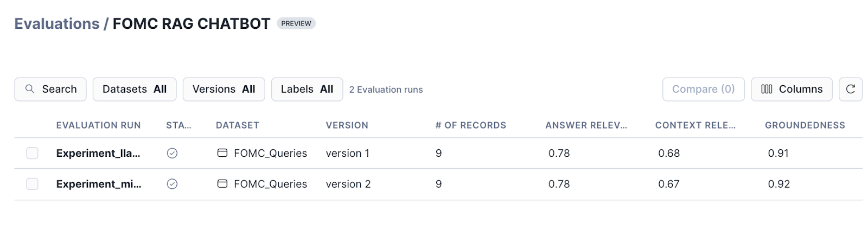The height and width of the screenshot is (229, 868).
Task: Click the search magnifier icon
Action: pyautogui.click(x=30, y=89)
